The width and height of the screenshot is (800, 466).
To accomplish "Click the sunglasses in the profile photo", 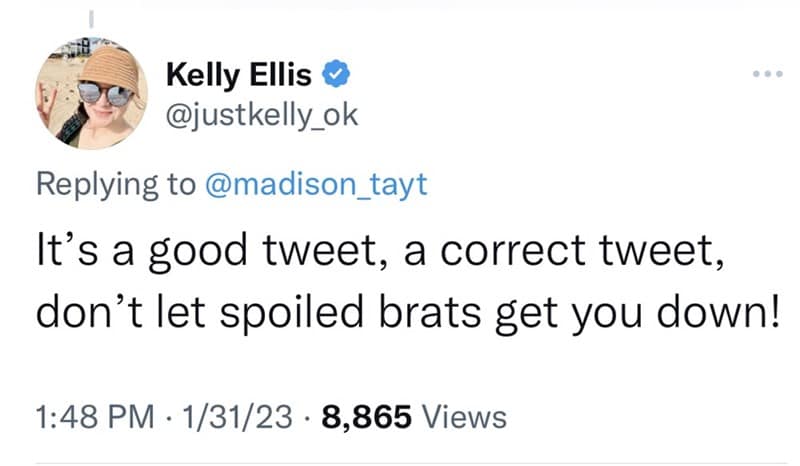I will (x=103, y=93).
